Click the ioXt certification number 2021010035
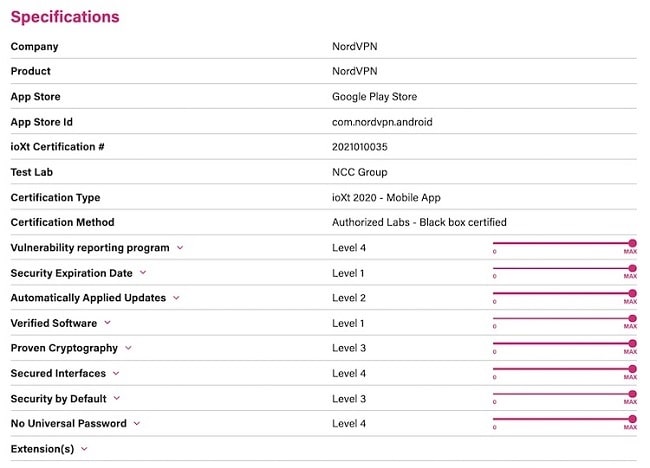The width and height of the screenshot is (650, 468). pyautogui.click(x=359, y=147)
